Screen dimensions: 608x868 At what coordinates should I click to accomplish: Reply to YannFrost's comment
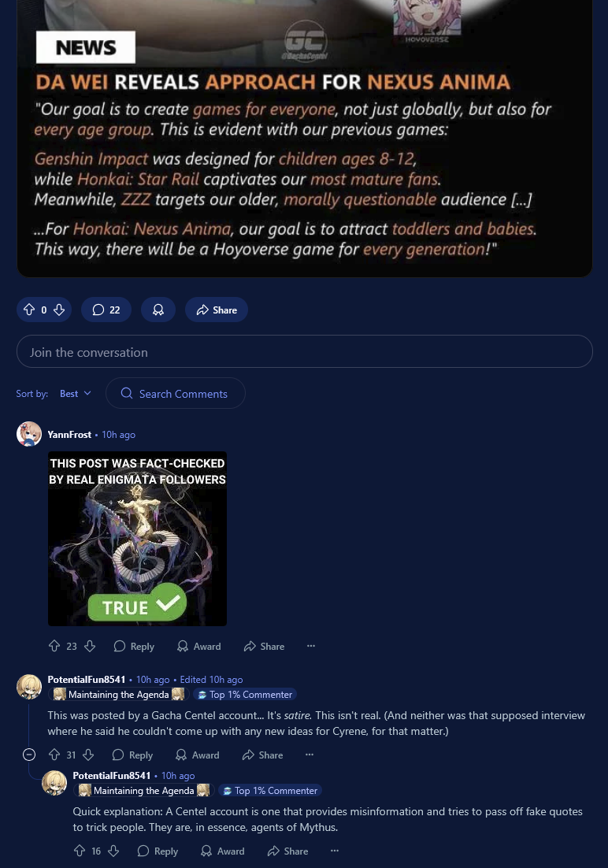(134, 646)
